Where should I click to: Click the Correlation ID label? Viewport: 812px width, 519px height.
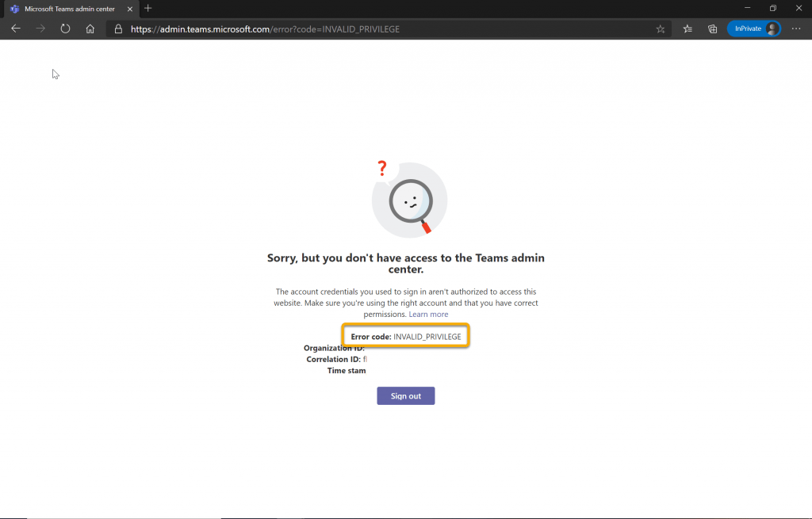(x=333, y=359)
